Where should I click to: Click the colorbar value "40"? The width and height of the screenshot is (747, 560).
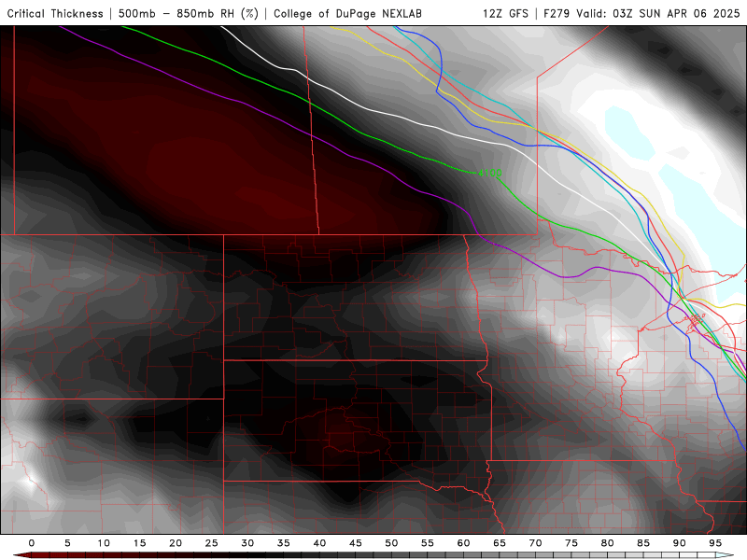pos(319,543)
